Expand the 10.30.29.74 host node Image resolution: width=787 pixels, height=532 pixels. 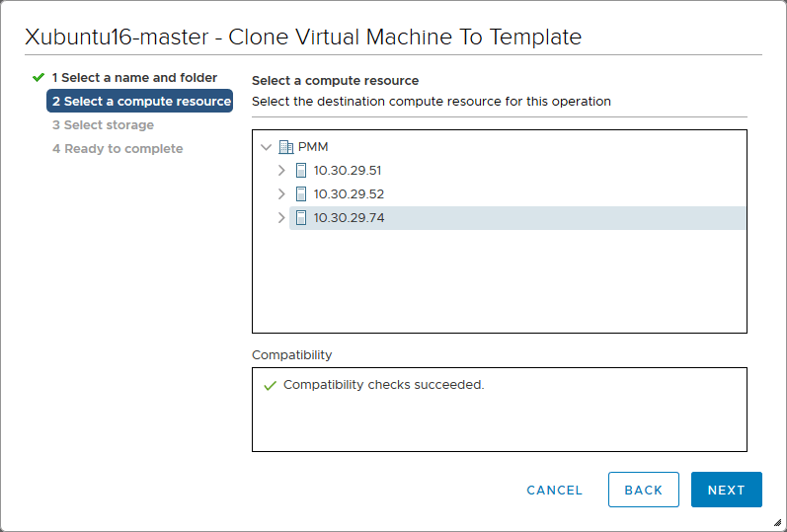[x=281, y=218]
